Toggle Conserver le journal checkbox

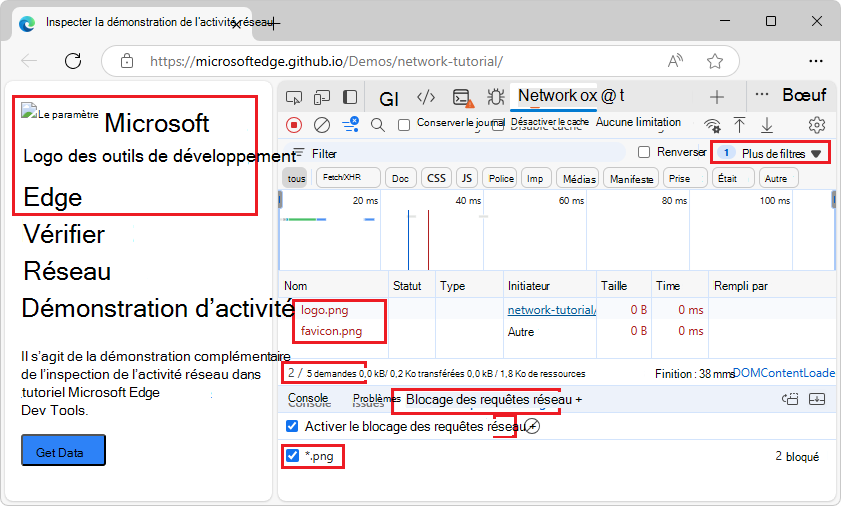tap(404, 125)
